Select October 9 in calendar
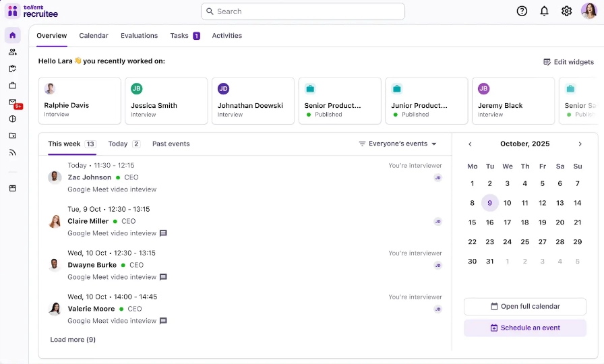The width and height of the screenshot is (604, 364). click(x=489, y=203)
